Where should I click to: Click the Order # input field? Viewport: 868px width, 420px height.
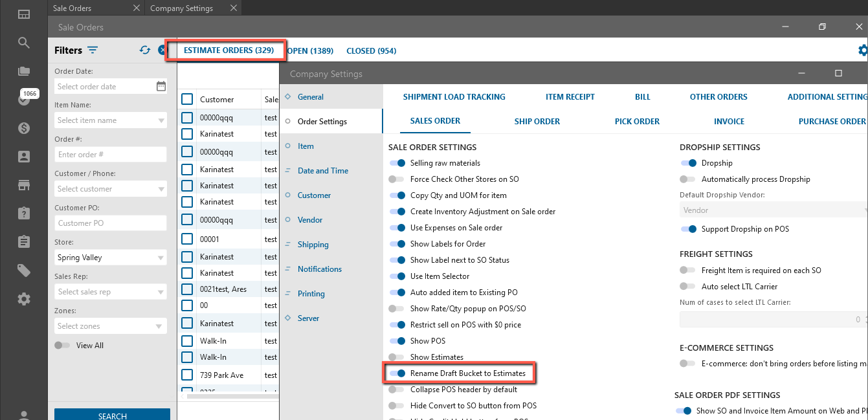pos(110,155)
